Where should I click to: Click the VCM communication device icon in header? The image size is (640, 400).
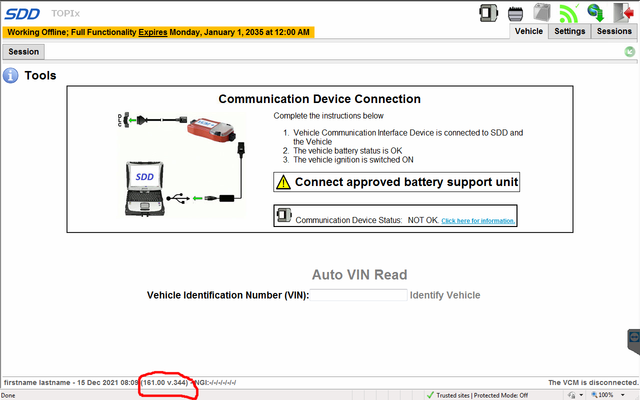pos(488,13)
